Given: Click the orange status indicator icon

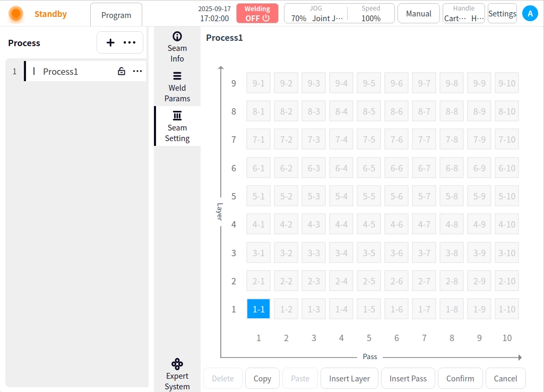Looking at the screenshot, I should point(16,14).
